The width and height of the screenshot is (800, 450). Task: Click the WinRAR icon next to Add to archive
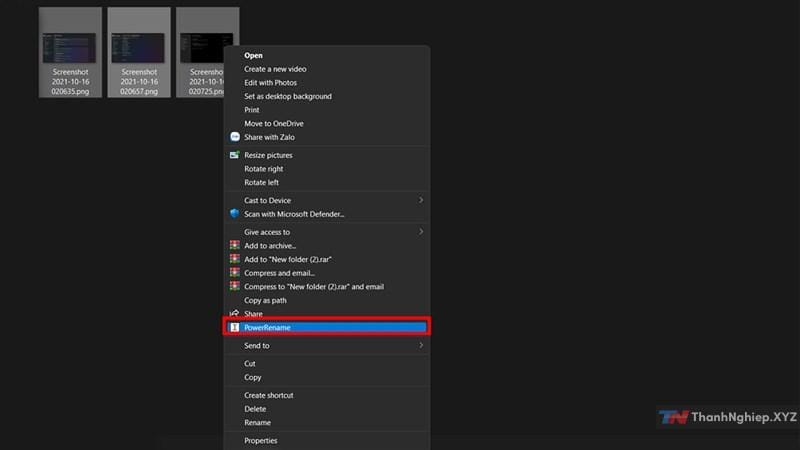coord(235,245)
